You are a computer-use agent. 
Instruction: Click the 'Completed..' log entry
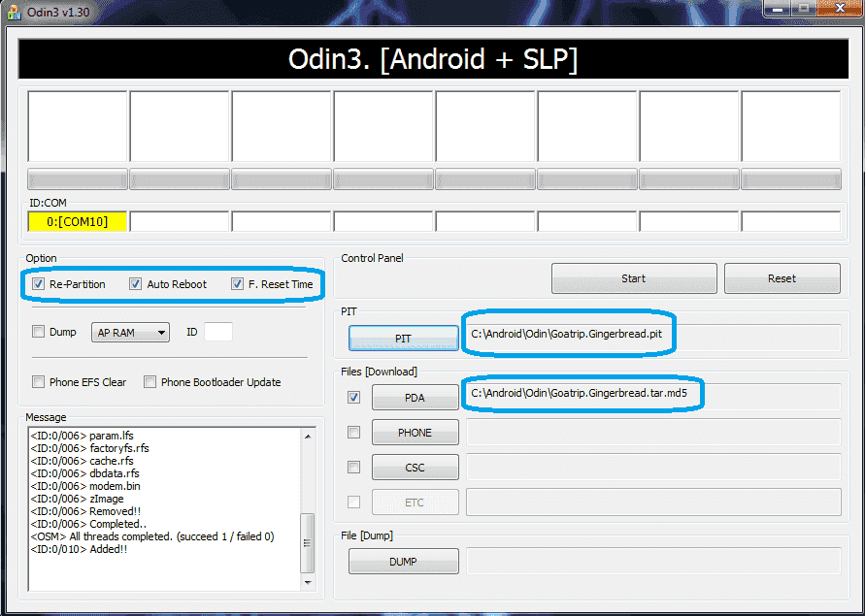click(88, 524)
